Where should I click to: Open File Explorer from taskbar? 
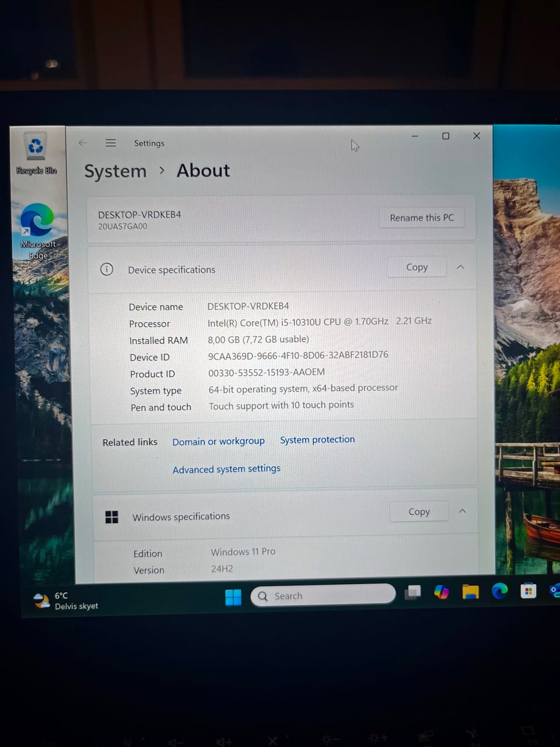point(470,592)
